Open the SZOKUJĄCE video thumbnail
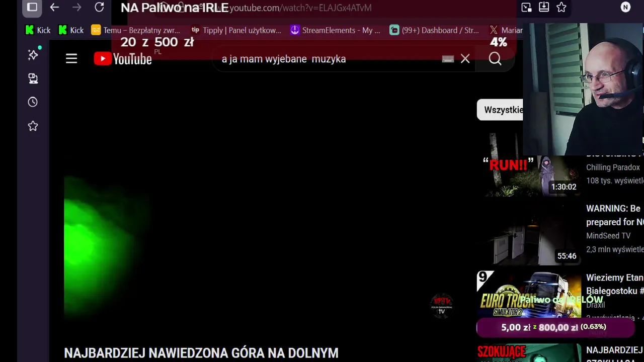The width and height of the screenshot is (644, 362). tap(529, 352)
